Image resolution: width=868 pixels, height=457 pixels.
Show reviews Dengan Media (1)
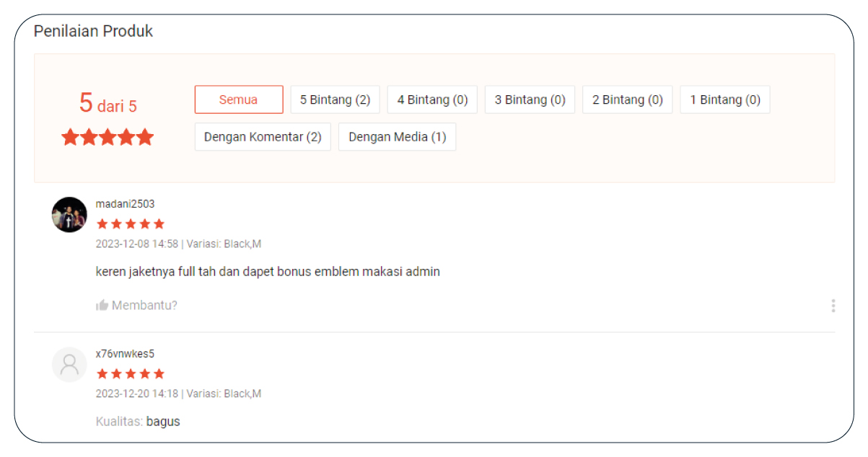397,137
